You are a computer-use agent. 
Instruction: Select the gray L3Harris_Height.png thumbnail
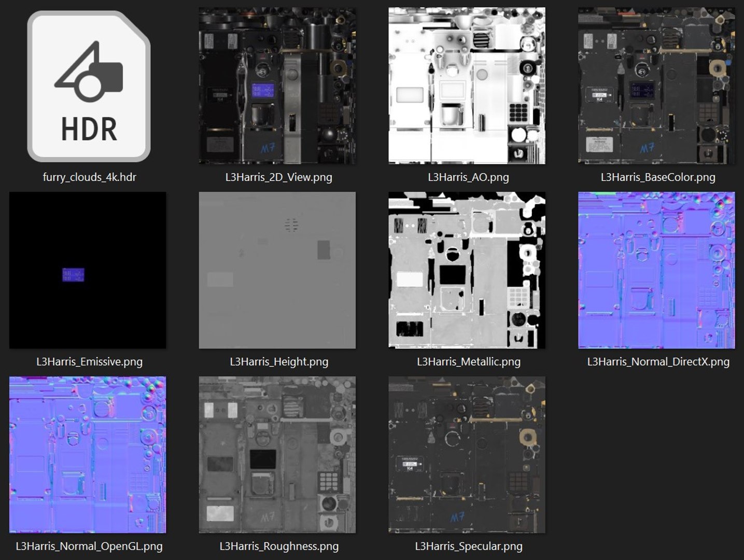277,271
